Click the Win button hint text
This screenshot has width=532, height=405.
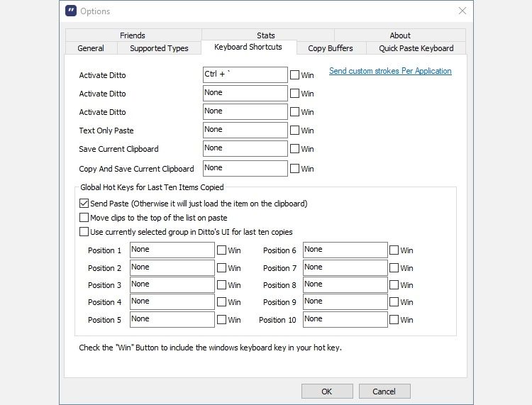[x=211, y=348]
